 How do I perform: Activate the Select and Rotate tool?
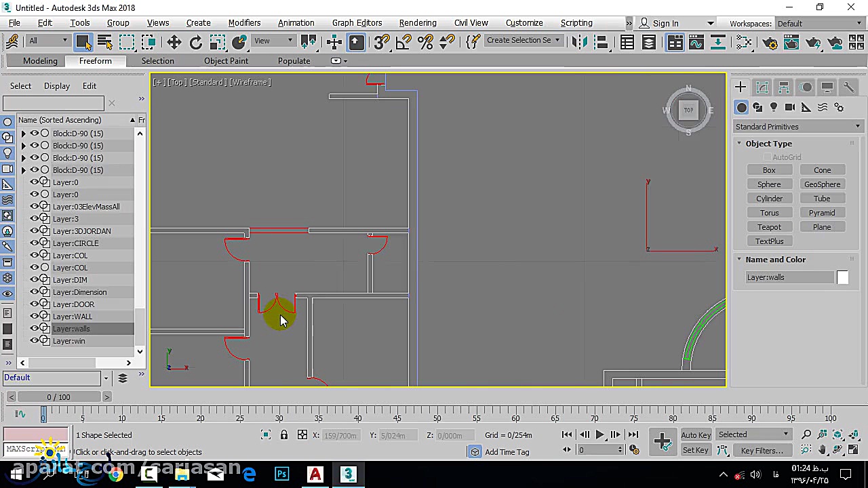click(195, 43)
